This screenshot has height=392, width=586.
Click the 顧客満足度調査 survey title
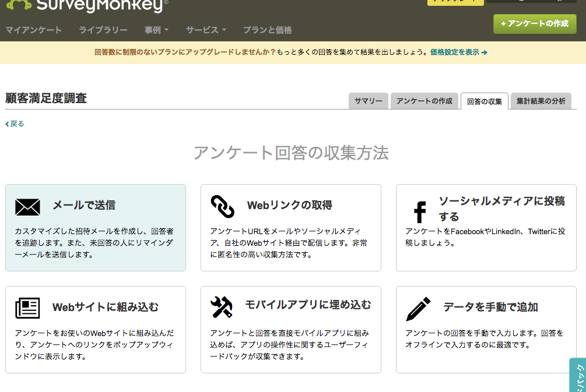click(x=46, y=98)
